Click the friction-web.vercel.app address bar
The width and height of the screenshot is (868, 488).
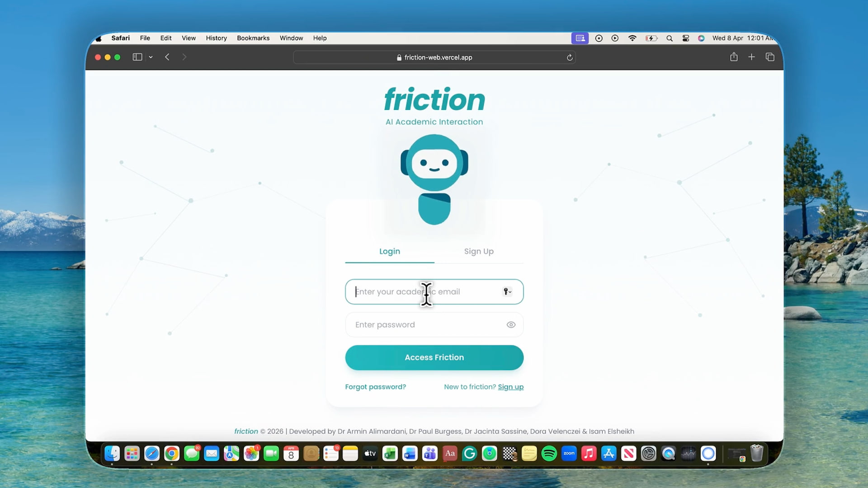click(434, 57)
